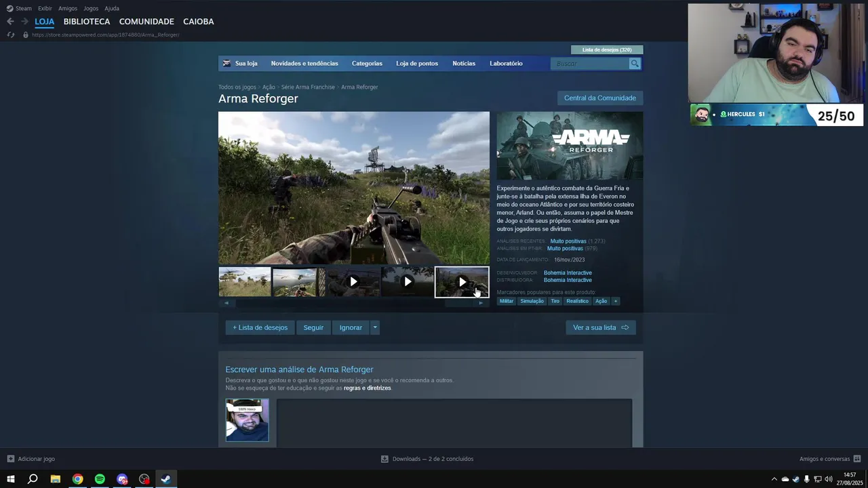
Task: Go forward with the right navigation arrow
Action: [25, 22]
